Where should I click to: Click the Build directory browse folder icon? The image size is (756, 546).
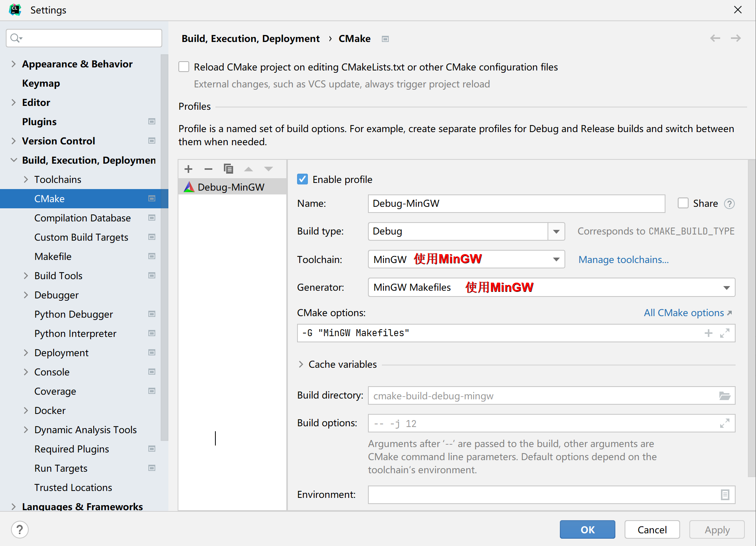tap(725, 396)
